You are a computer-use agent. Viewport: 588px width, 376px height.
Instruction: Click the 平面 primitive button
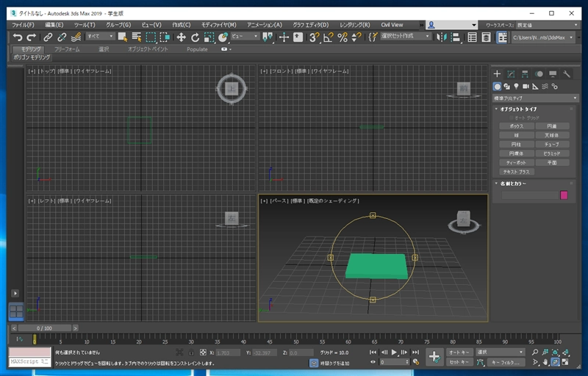click(552, 162)
